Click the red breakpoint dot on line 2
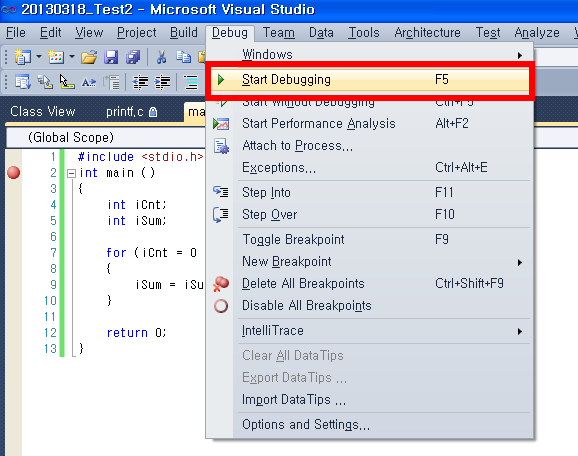The image size is (578, 456). coord(14,173)
